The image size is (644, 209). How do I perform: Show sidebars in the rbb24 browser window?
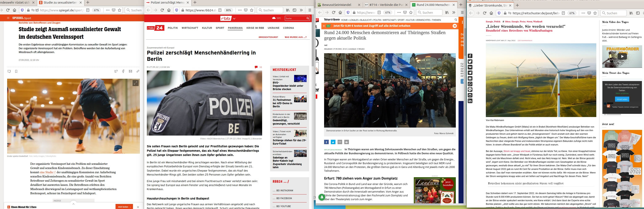[x=294, y=10]
